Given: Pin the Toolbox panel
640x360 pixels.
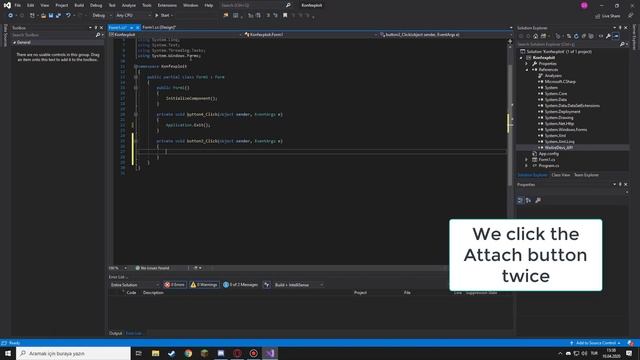Looking at the screenshot, I should (x=96, y=28).
